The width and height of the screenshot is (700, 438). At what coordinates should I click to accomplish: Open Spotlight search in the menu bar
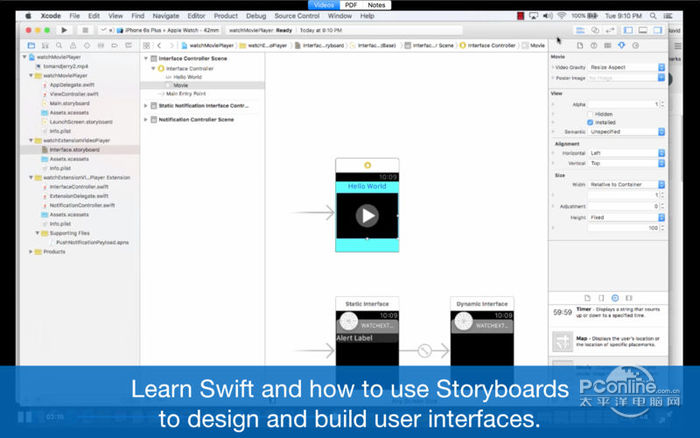click(653, 16)
